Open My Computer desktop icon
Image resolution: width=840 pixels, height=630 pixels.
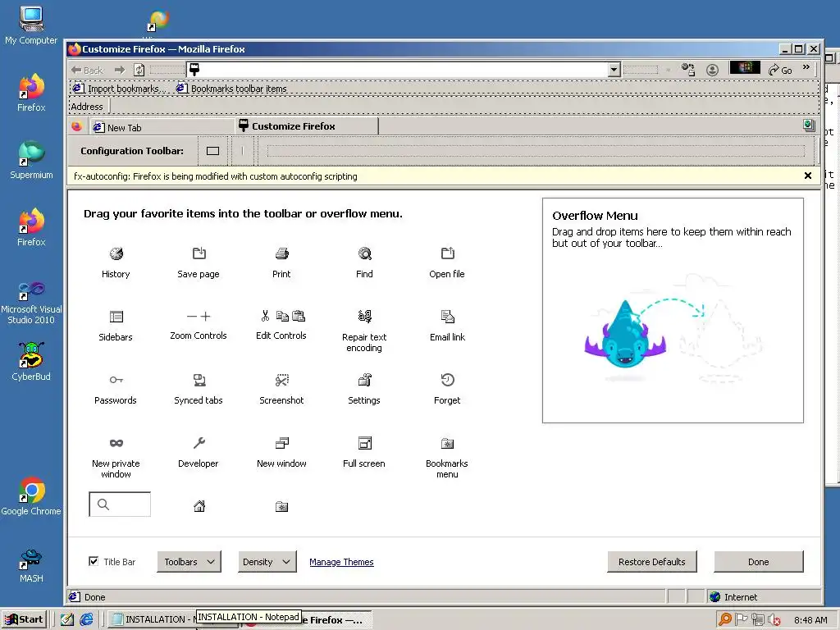click(x=32, y=25)
